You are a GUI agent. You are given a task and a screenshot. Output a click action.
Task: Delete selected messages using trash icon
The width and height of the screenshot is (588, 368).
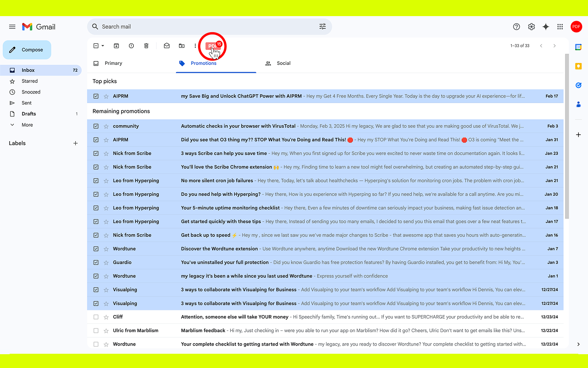tap(146, 46)
